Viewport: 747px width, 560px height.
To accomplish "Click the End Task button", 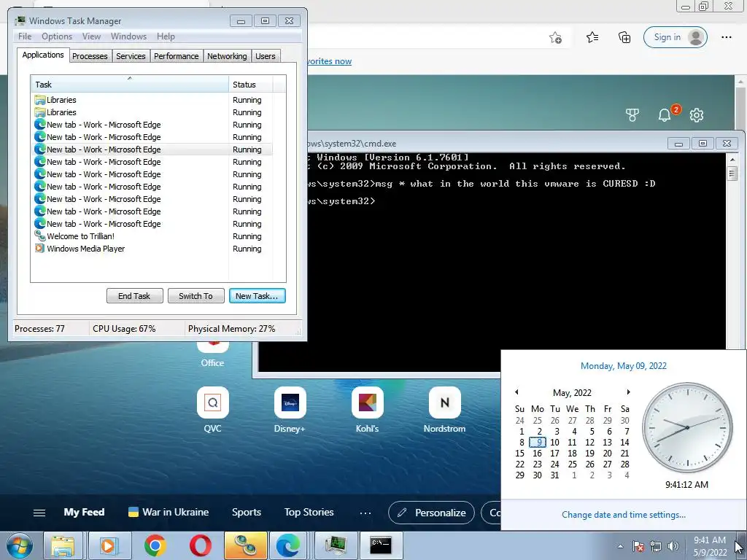I will 134,296.
